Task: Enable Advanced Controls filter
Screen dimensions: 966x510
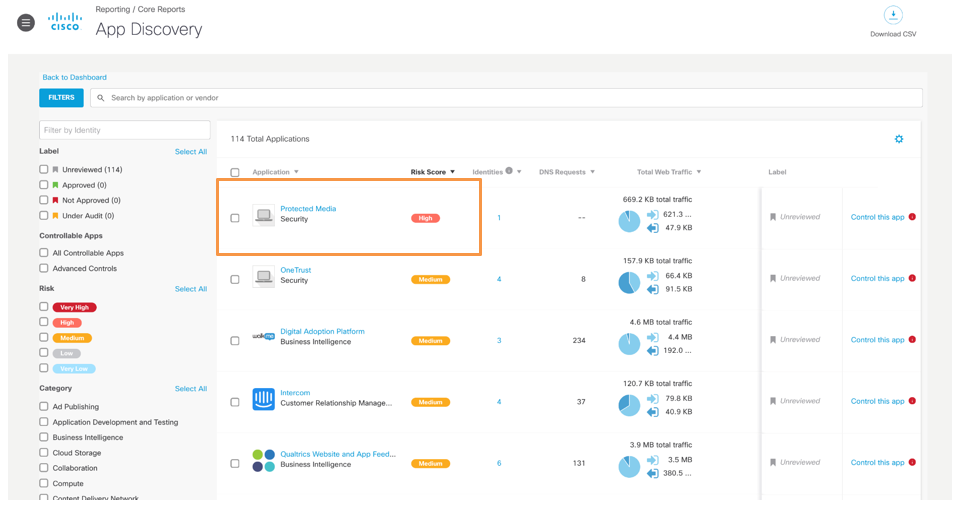Action: click(44, 269)
